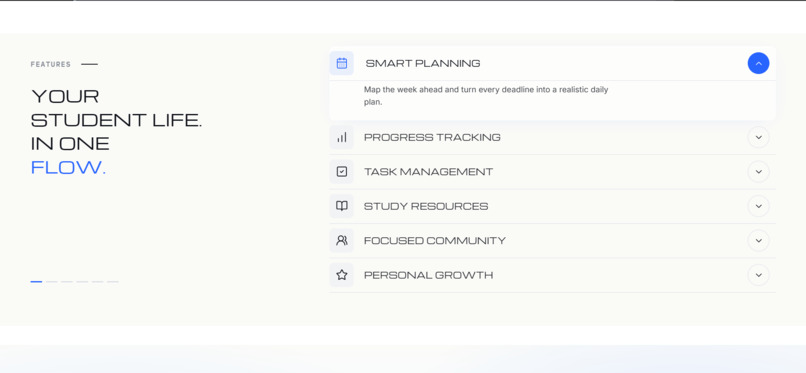
Task: Expand Task Management using its chevron
Action: 758,172
